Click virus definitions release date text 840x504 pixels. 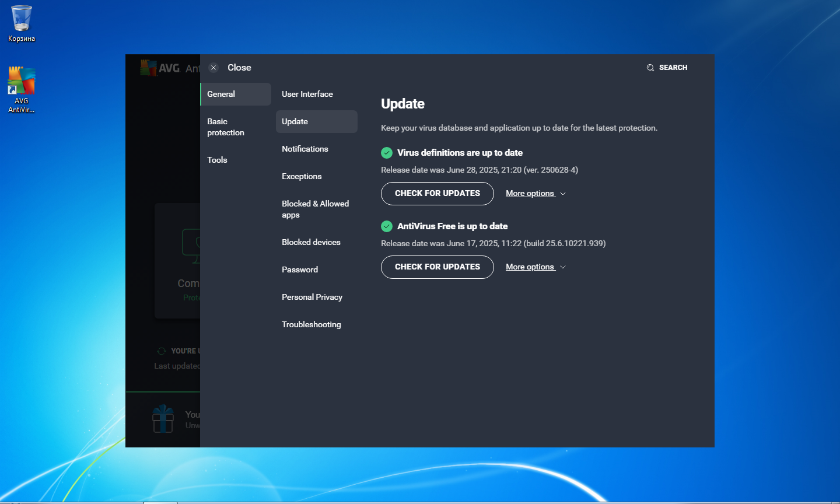tap(480, 170)
